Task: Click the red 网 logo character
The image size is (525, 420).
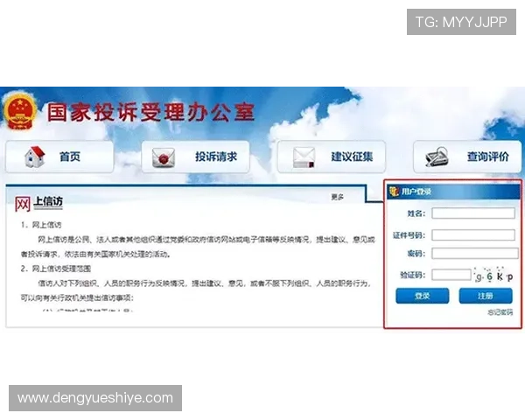Action: pos(23,204)
